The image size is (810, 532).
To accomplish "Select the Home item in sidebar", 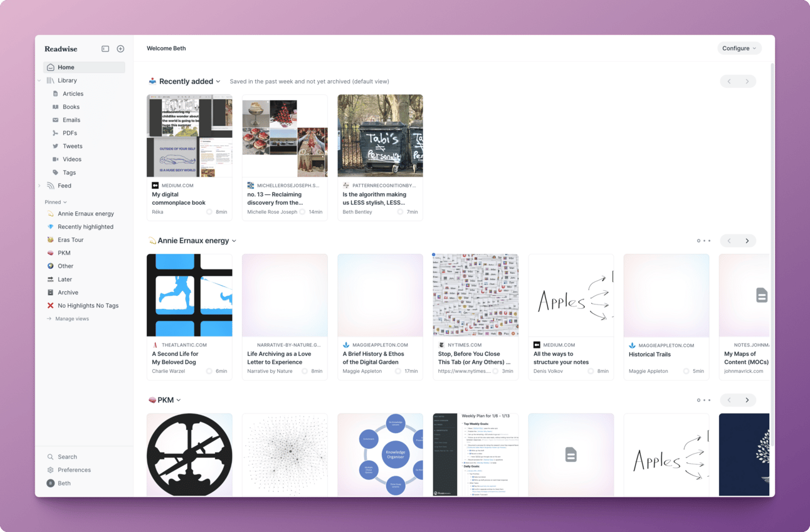I will [x=84, y=67].
